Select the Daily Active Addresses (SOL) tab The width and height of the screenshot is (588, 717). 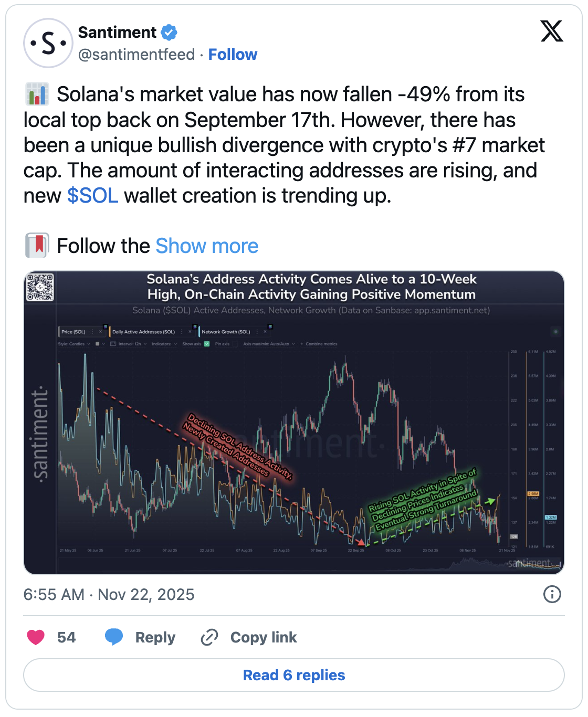coord(143,332)
